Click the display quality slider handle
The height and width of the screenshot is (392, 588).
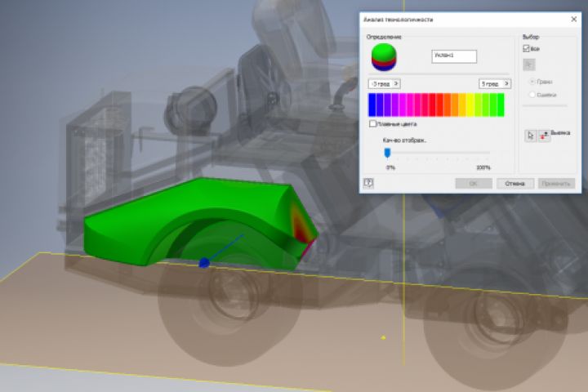pyautogui.click(x=387, y=153)
